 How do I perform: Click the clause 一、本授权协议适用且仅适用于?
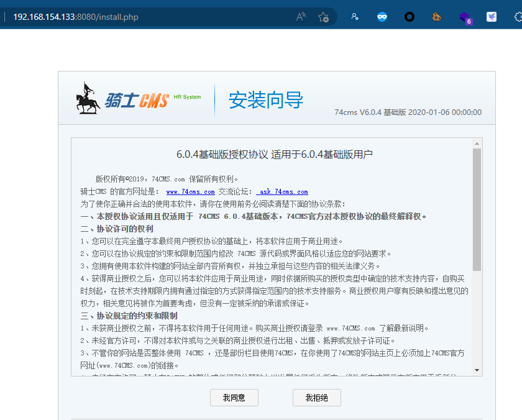click(x=254, y=217)
